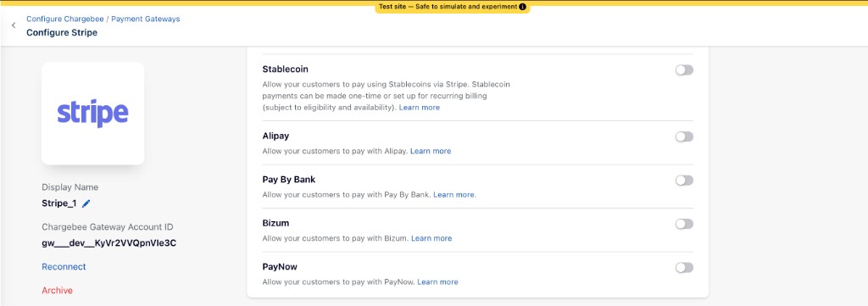Turn on the Alipay toggle
Image resolution: width=868 pixels, height=306 pixels.
(x=684, y=136)
